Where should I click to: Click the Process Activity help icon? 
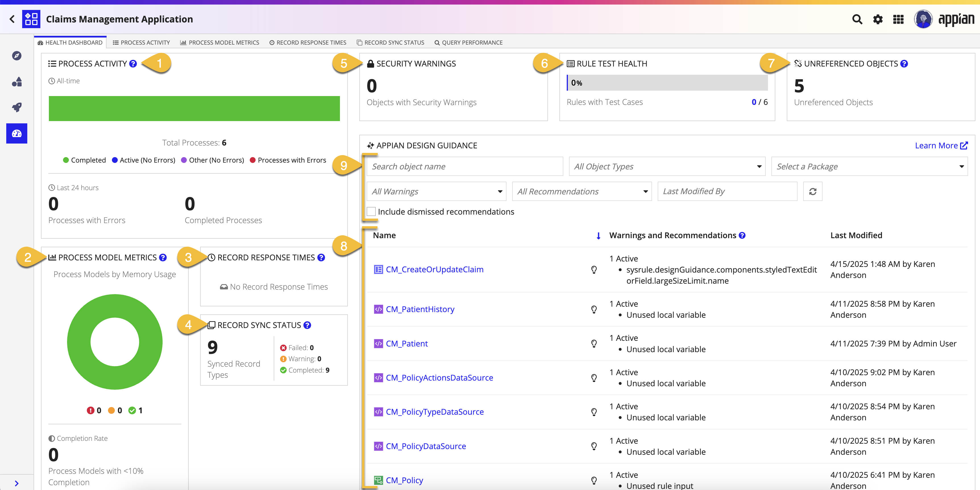[x=133, y=64]
